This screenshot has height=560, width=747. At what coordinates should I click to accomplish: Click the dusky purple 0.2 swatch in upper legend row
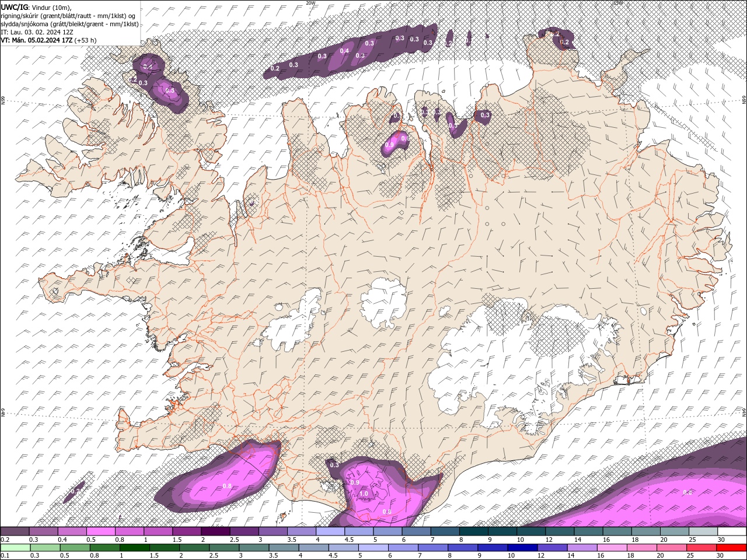pyautogui.click(x=15, y=531)
